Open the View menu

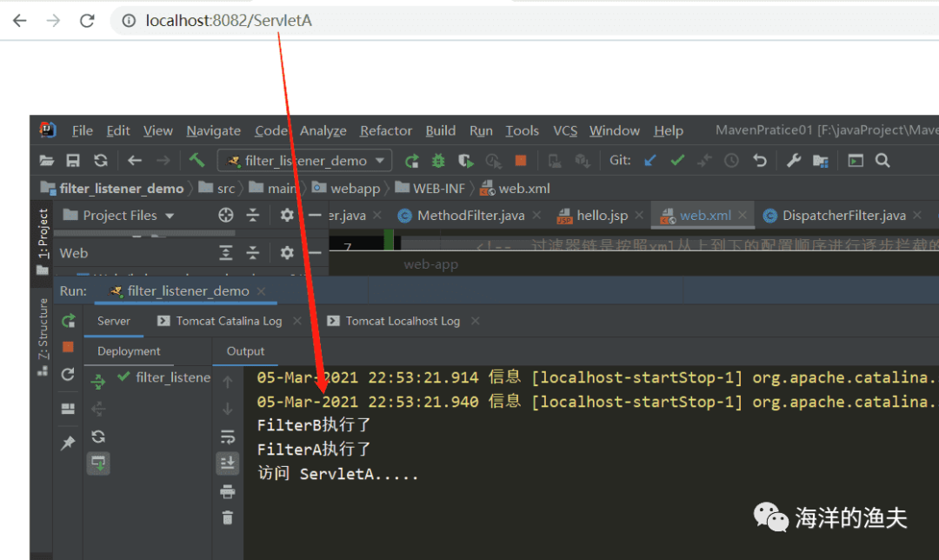158,130
